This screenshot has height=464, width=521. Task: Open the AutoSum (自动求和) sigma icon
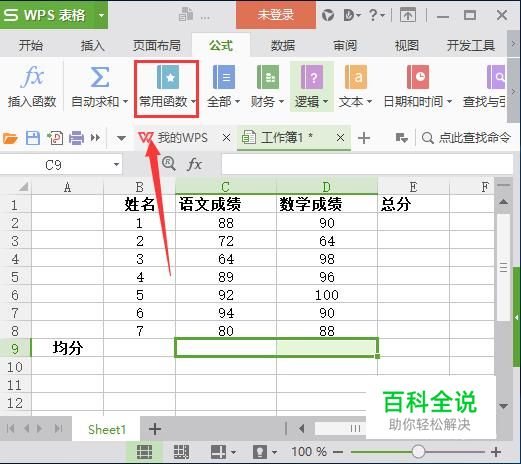(100, 77)
